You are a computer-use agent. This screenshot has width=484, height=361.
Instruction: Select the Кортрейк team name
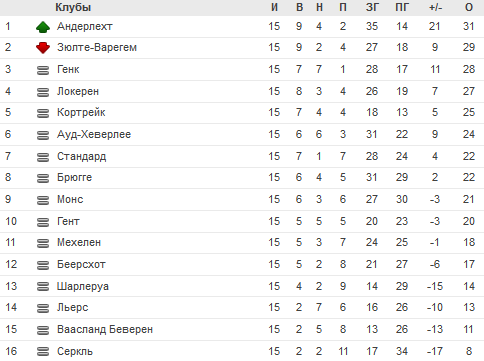pyautogui.click(x=81, y=112)
